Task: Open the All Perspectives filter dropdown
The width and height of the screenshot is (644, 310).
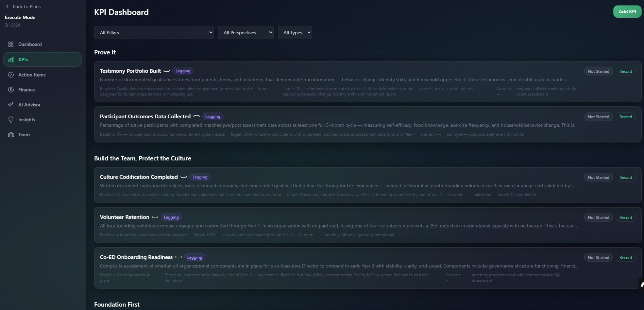Action: pyautogui.click(x=245, y=33)
